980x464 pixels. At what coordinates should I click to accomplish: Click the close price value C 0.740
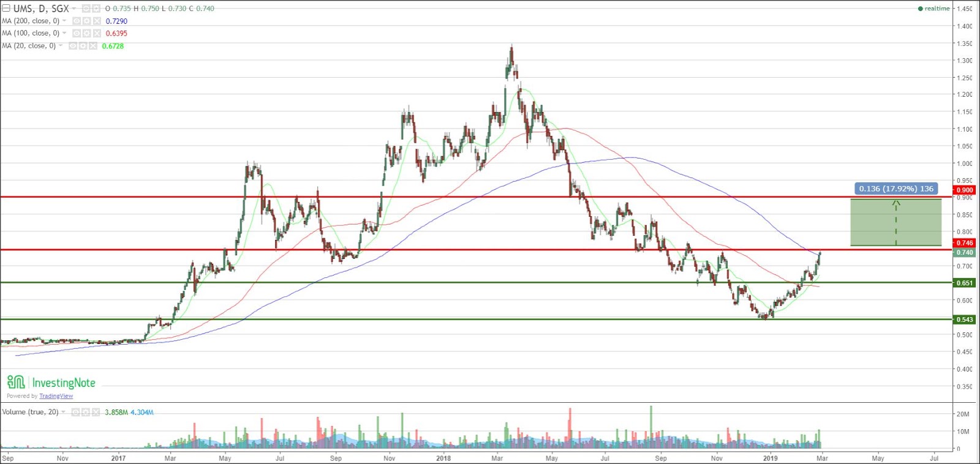click(x=202, y=9)
